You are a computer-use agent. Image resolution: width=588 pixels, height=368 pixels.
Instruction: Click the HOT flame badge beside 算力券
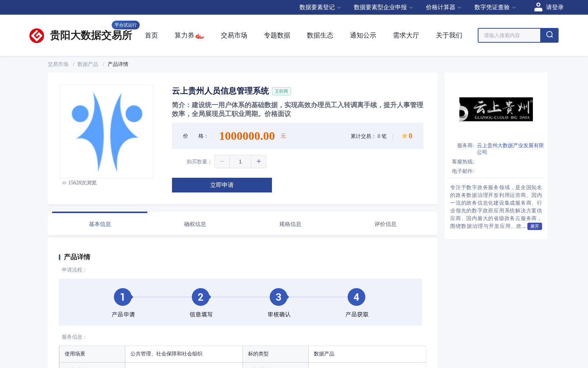pyautogui.click(x=200, y=36)
